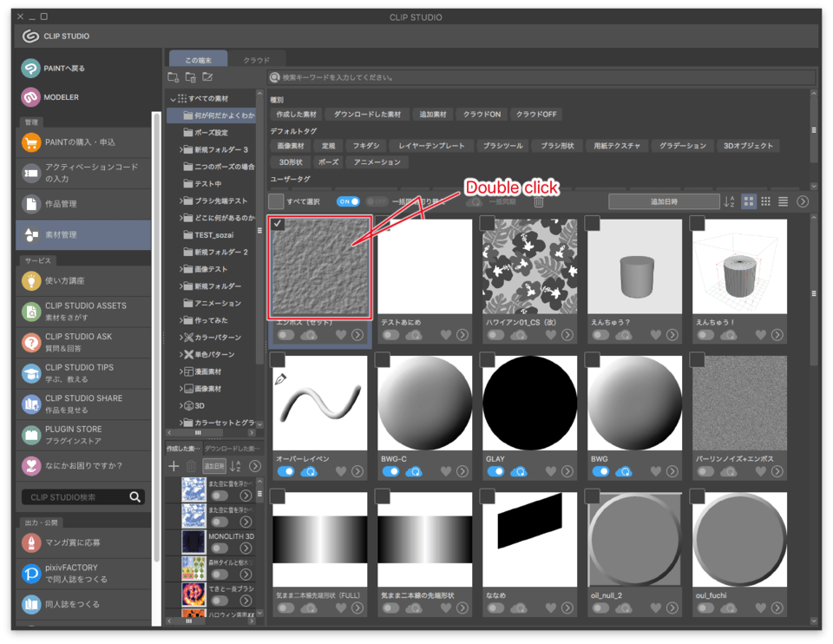The width and height of the screenshot is (833, 644).
Task: Create a new folder with the new-folder icon
Action: (x=173, y=77)
